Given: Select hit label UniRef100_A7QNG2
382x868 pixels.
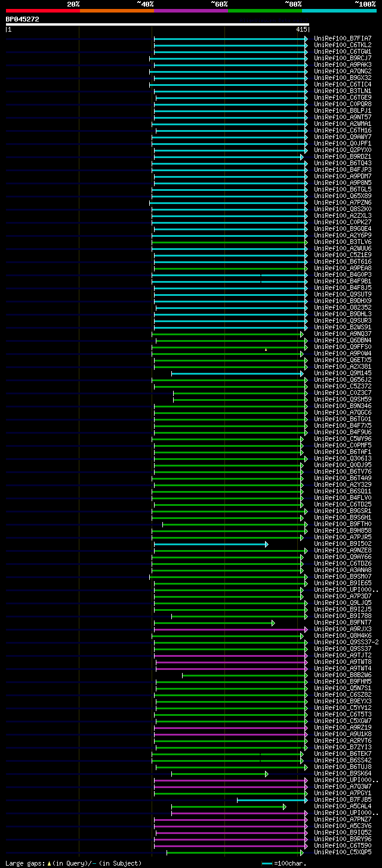Looking at the screenshot, I should (342, 71).
